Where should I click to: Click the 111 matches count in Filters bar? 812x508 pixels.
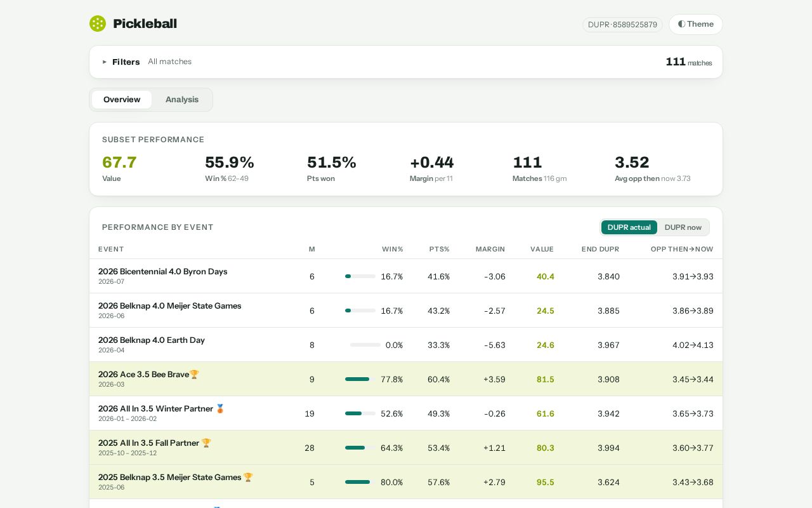pyautogui.click(x=689, y=62)
